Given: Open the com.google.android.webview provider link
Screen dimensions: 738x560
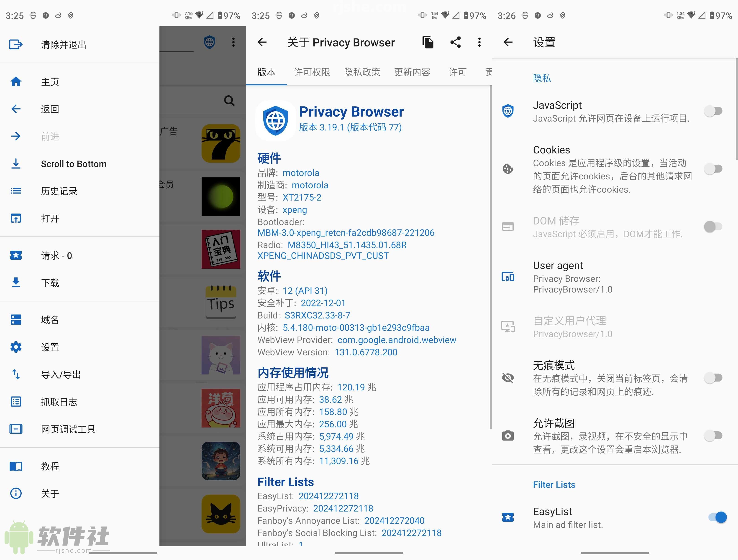Looking at the screenshot, I should coord(396,340).
